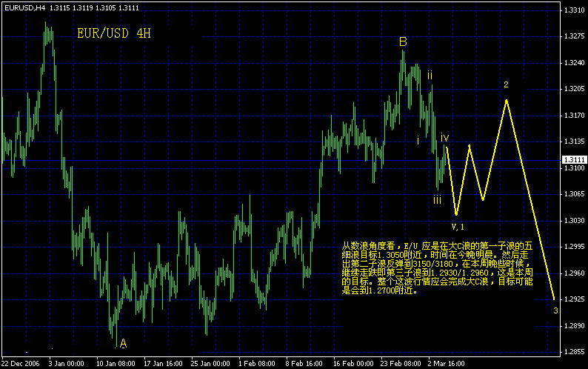Image resolution: width=588 pixels, height=369 pixels.
Task: Click the 1.3205 price axis label
Action: pyautogui.click(x=574, y=89)
